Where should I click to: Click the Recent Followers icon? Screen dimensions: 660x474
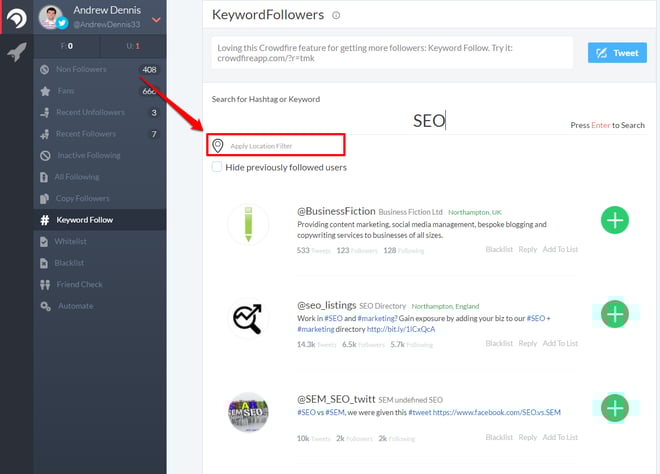[x=45, y=134]
